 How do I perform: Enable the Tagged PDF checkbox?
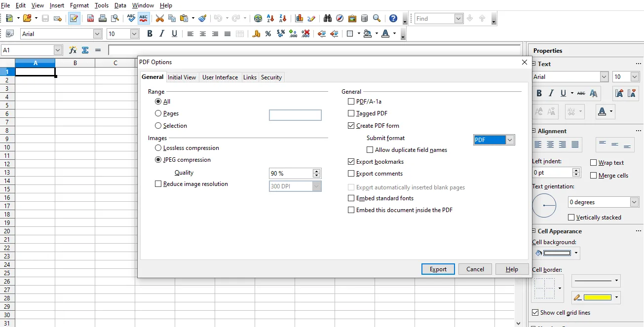(351, 113)
